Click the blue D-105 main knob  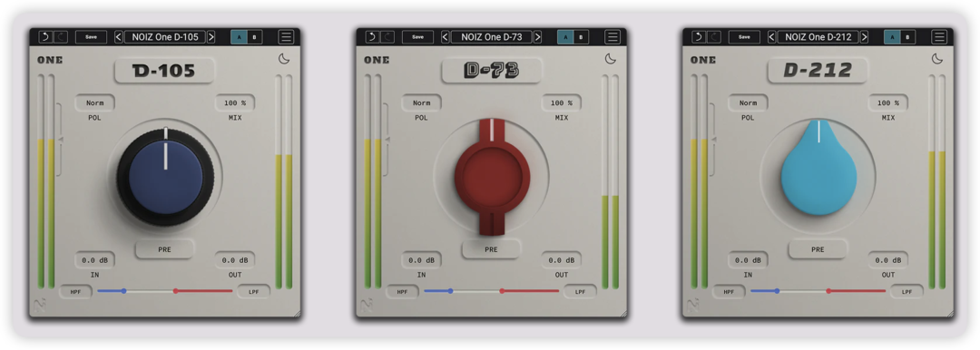(166, 178)
